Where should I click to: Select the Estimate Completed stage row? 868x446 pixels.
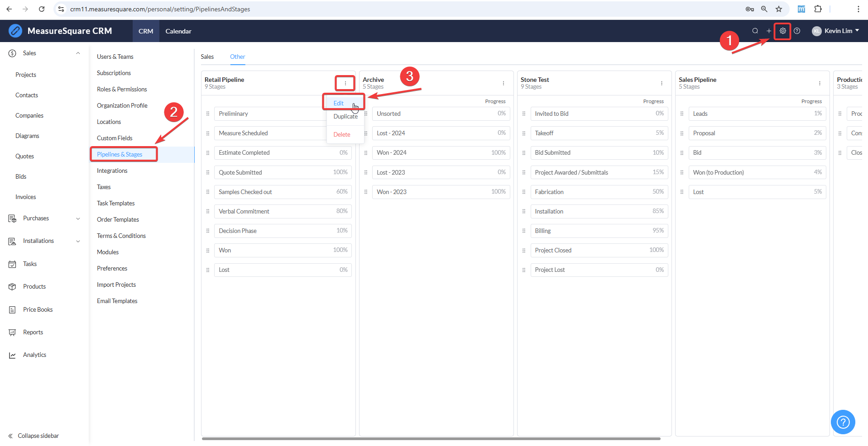click(x=283, y=153)
